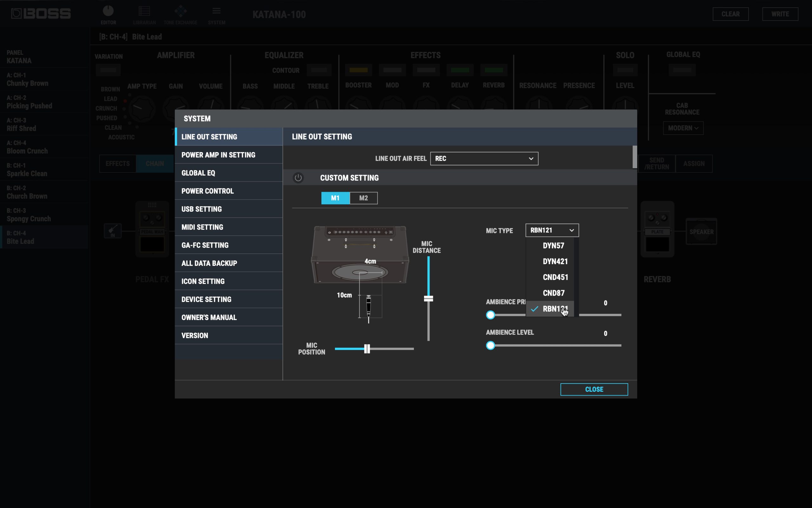Toggle the Delay effect switch
The height and width of the screenshot is (508, 812).
460,70
